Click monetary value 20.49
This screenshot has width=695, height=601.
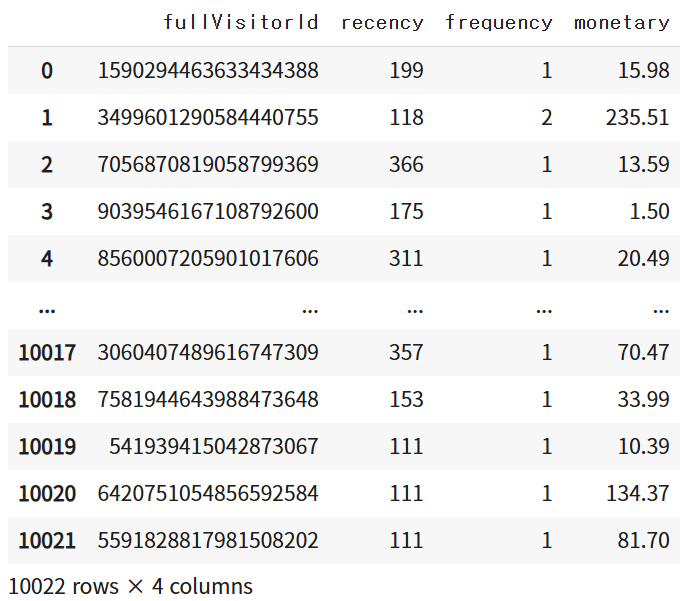point(644,258)
